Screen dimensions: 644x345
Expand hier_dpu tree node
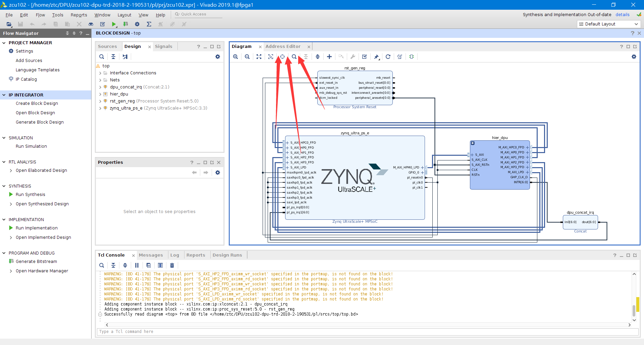pyautogui.click(x=100, y=94)
